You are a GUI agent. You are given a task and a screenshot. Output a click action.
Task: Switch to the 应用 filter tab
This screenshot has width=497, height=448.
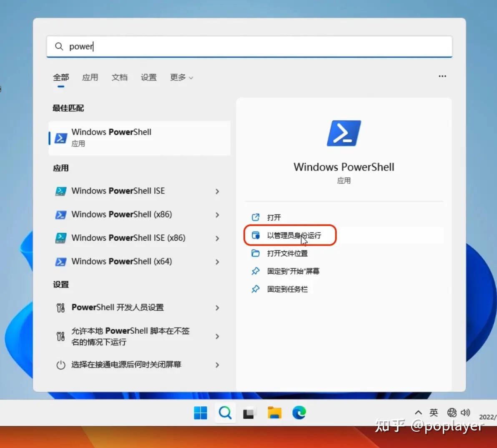click(x=90, y=77)
